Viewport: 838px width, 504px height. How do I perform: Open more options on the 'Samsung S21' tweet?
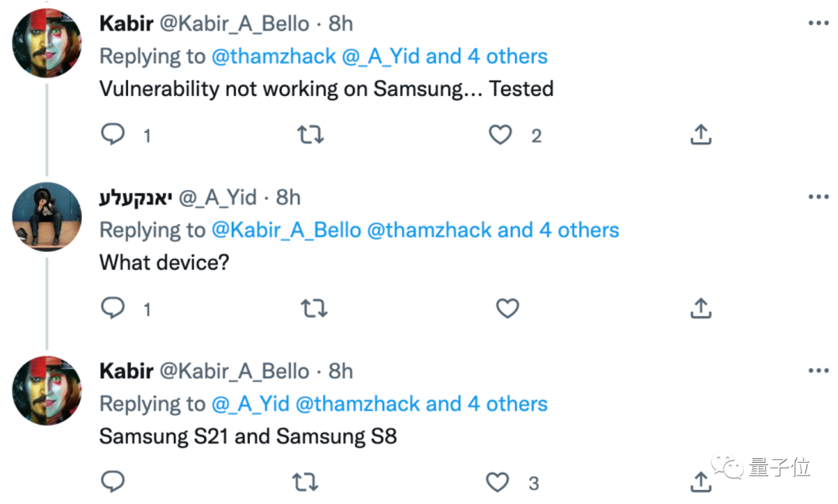click(x=819, y=371)
